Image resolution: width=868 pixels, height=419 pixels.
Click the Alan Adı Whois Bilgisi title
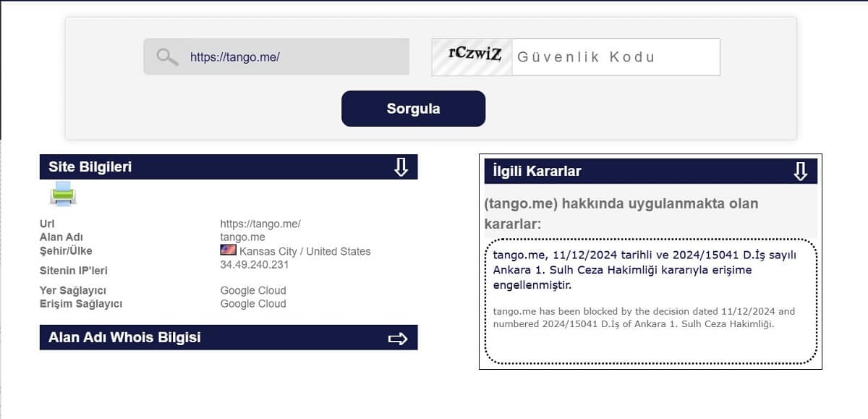pyautogui.click(x=124, y=338)
